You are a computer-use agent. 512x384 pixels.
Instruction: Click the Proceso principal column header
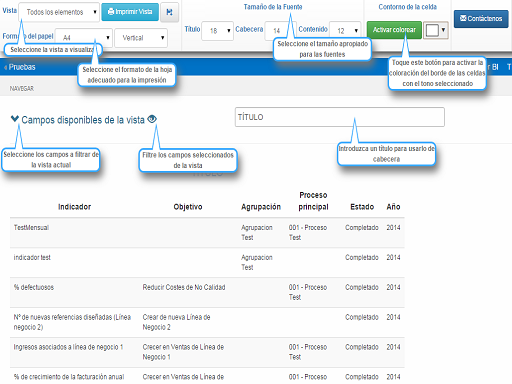coord(313,201)
